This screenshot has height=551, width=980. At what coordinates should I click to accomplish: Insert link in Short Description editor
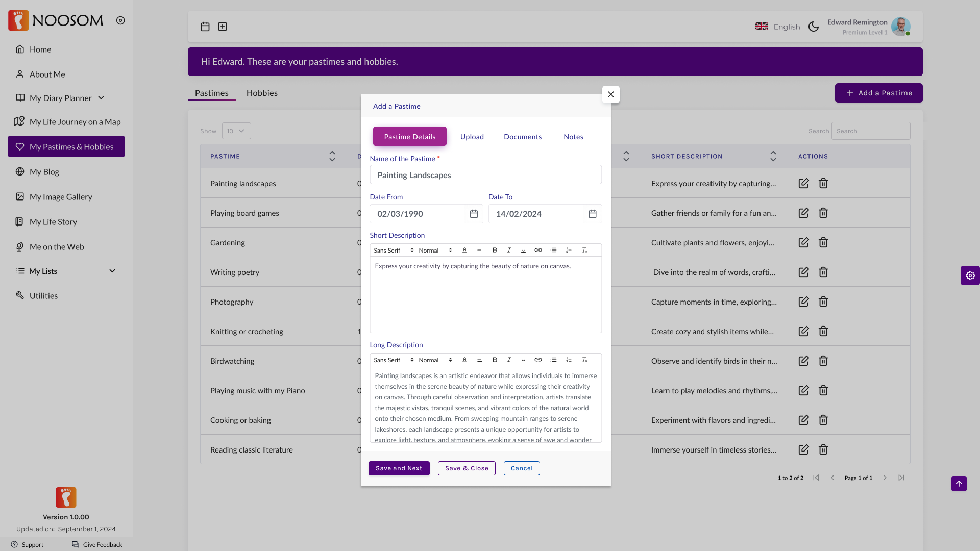click(538, 250)
